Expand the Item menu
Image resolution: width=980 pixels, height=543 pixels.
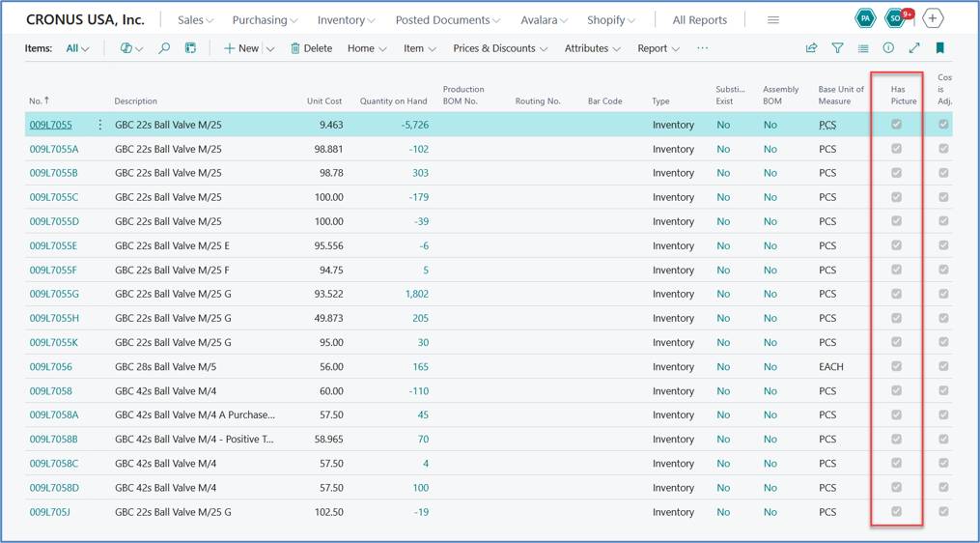tap(419, 48)
